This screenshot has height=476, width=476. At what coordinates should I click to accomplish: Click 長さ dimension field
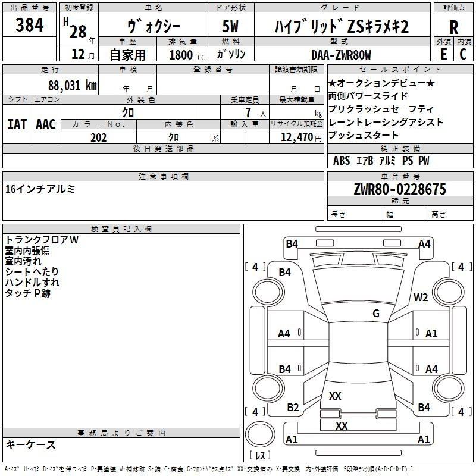click(x=355, y=214)
